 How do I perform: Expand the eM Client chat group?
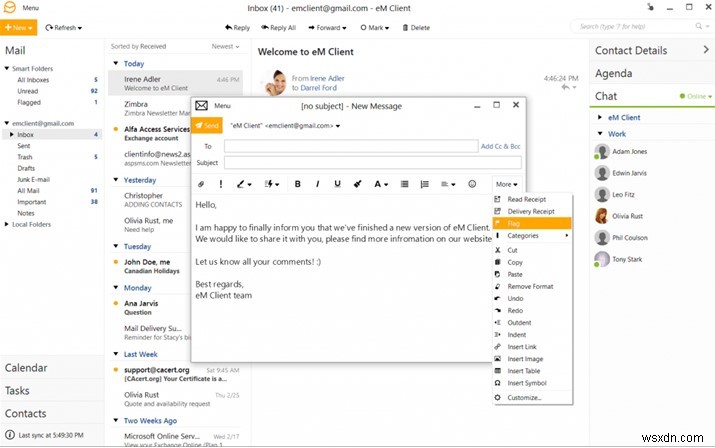(600, 117)
